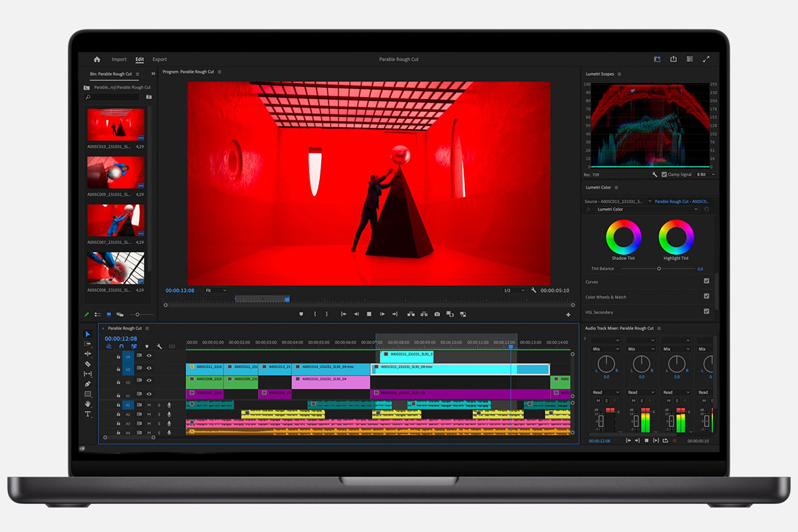Mute audio track A2
This screenshot has width=798, height=532.
[x=149, y=414]
